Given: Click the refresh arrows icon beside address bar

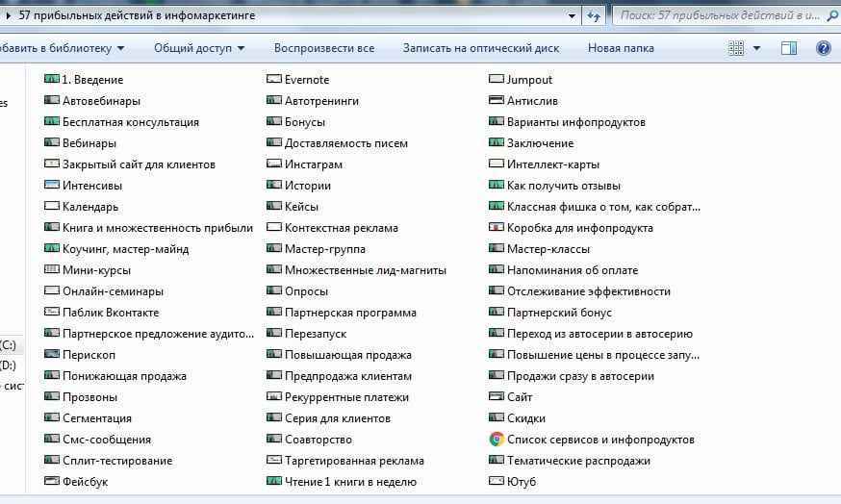Looking at the screenshot, I should coord(593,16).
